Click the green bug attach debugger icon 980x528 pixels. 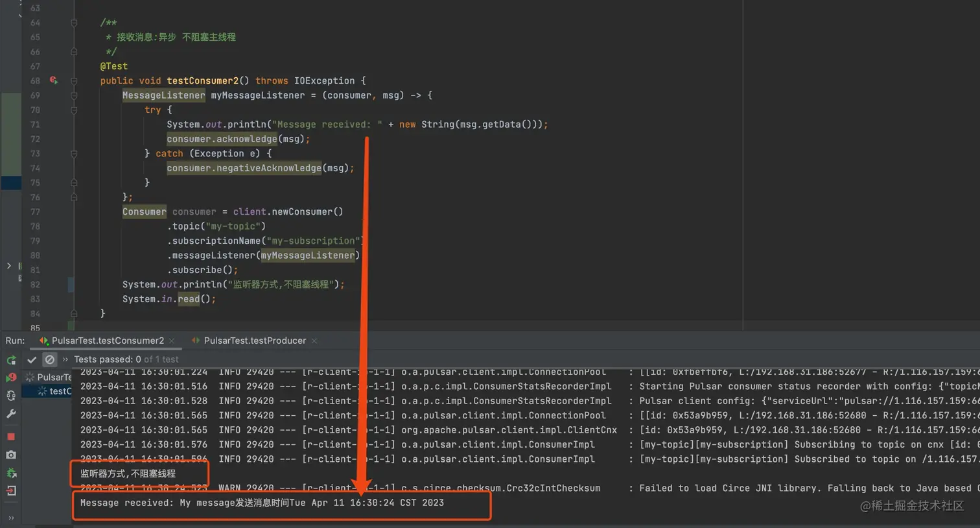(x=11, y=473)
